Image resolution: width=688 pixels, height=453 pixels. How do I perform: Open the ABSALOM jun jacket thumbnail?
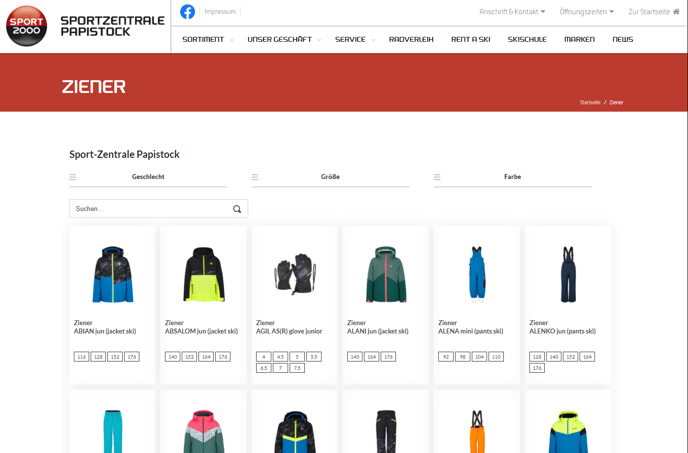click(204, 274)
